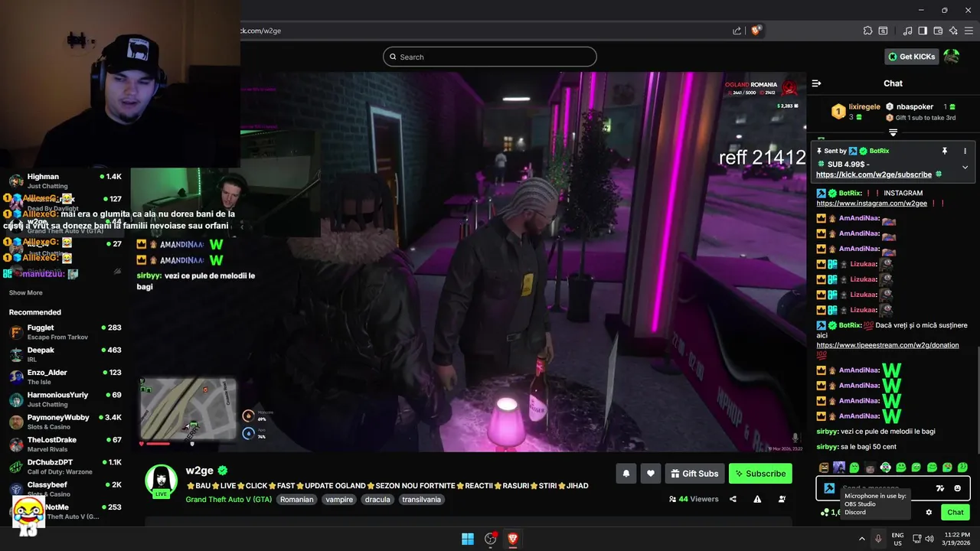
Task: Open chat settings gear icon
Action: click(x=929, y=512)
